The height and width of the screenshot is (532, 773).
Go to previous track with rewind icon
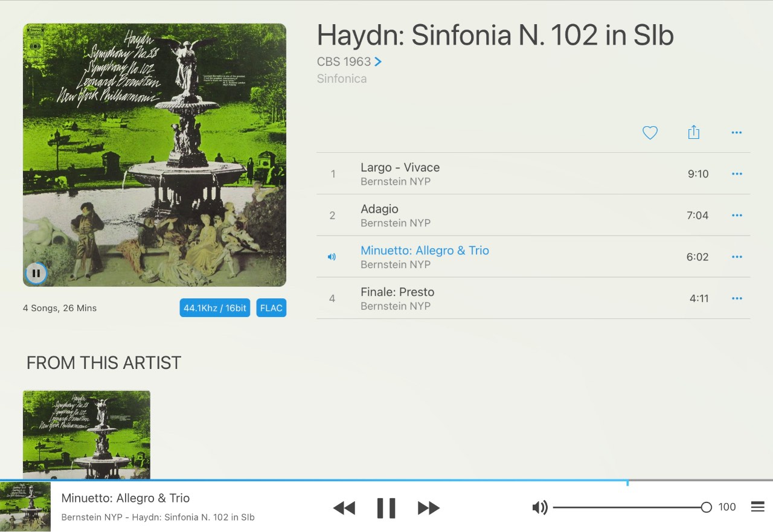[344, 508]
